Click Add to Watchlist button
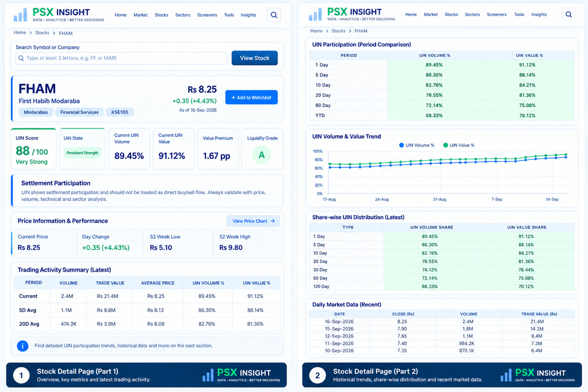 pyautogui.click(x=252, y=98)
